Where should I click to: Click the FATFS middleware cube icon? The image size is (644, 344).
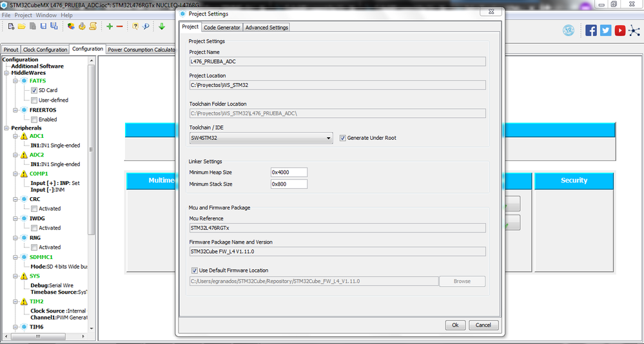[24, 81]
